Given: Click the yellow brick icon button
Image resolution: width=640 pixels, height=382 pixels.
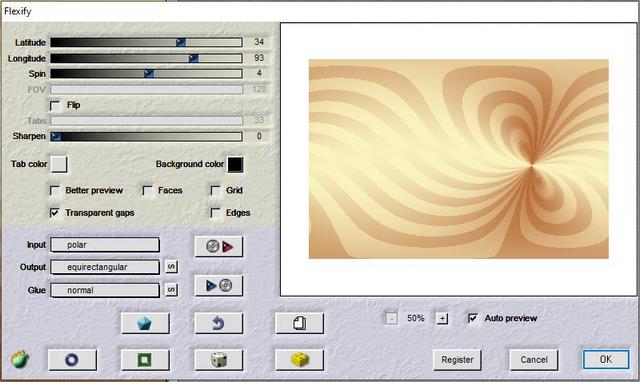Looking at the screenshot, I should (x=300, y=360).
